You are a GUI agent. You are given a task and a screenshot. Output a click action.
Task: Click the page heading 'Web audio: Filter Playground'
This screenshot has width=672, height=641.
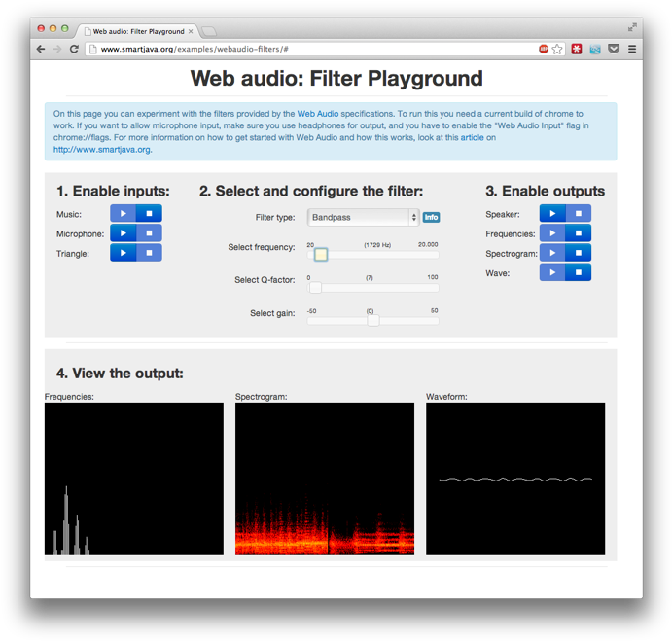click(336, 79)
